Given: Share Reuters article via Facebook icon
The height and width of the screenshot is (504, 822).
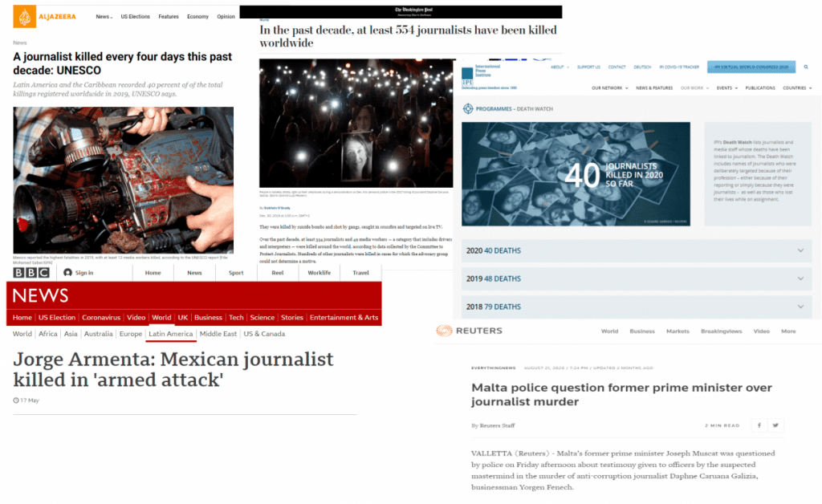Looking at the screenshot, I should click(x=759, y=425).
